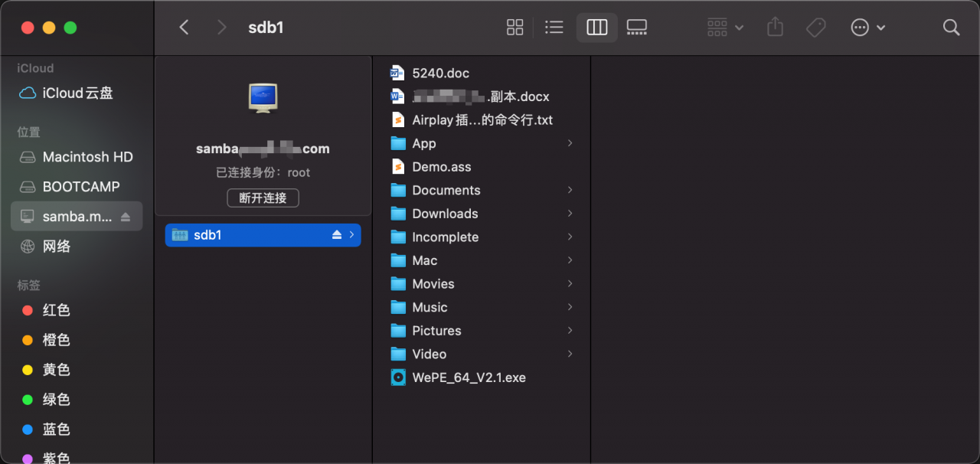Open iCloud云盘 in the sidebar
Screen dimensions: 980x464
(77, 93)
